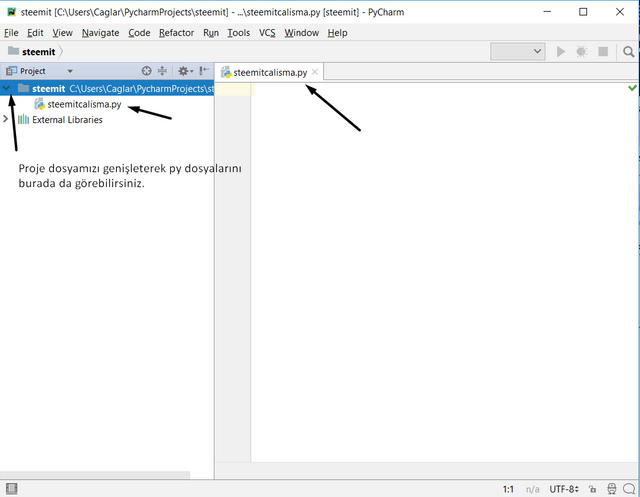Screen dimensions: 640x497
Task: Click the 1:1 caret position indicator
Action: (508, 489)
